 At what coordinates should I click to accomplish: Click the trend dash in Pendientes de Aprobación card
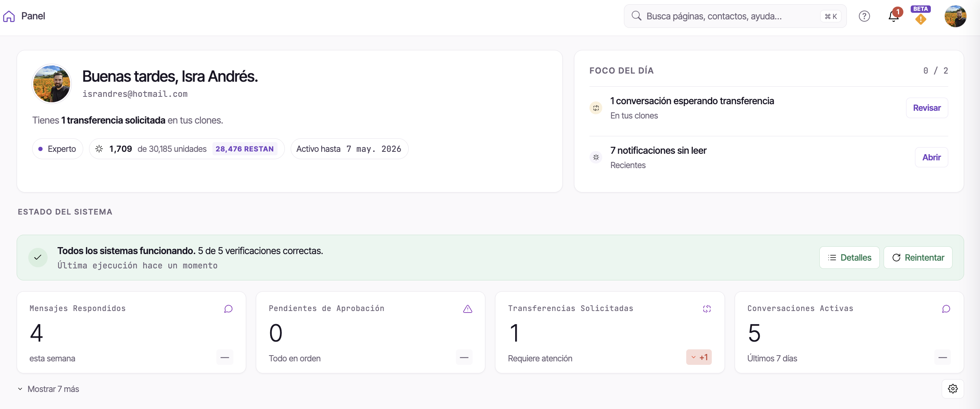(464, 357)
